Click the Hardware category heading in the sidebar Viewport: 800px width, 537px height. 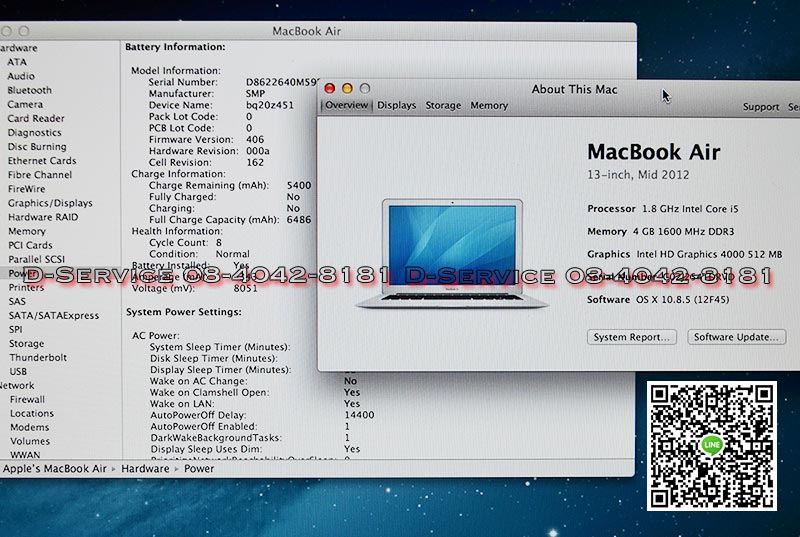(x=18, y=48)
